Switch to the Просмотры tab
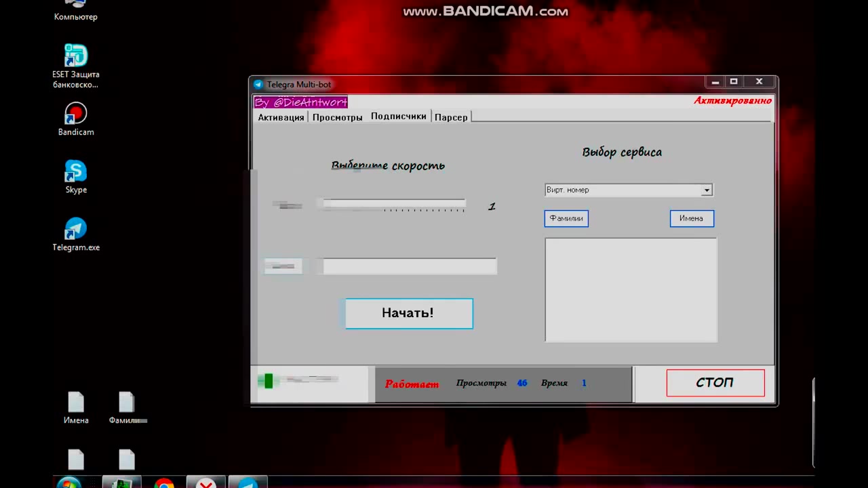 point(337,117)
